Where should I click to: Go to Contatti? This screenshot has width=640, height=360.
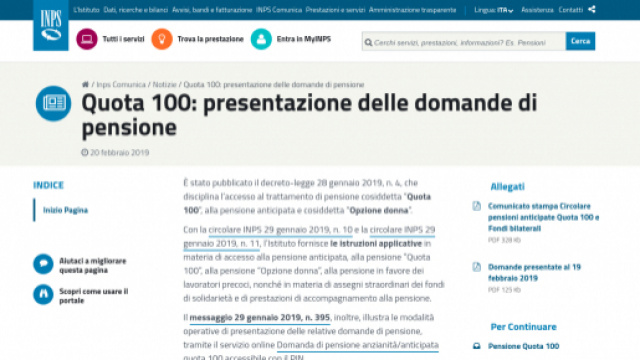(570, 10)
